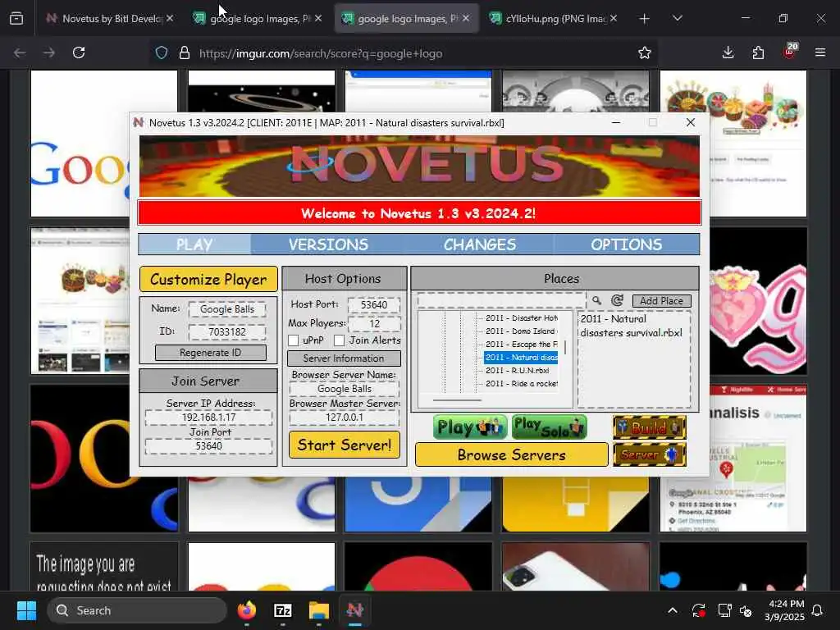Open Firefox extensions menu
The width and height of the screenshot is (840, 630).
pos(758,52)
